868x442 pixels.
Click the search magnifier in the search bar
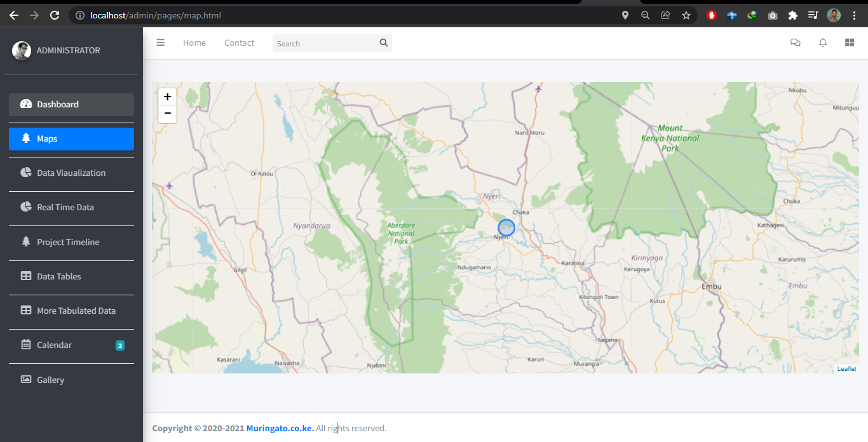[x=383, y=43]
